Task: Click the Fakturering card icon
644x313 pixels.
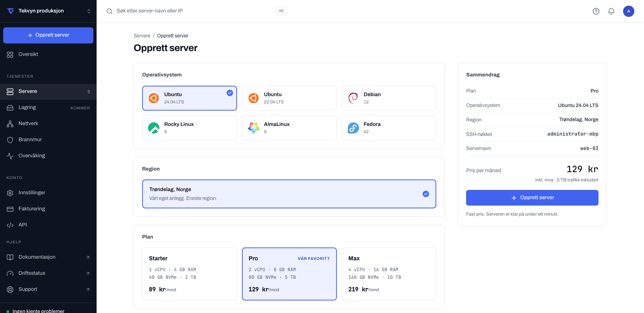Action: point(10,209)
